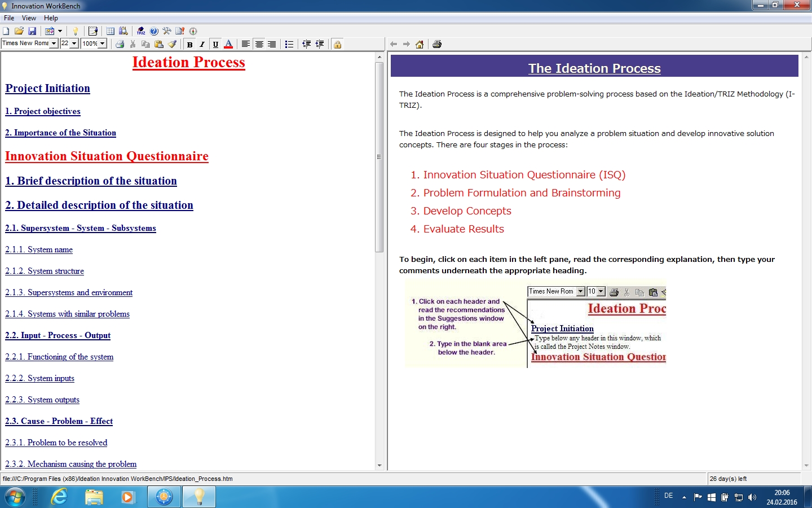Open the Help menu
Screen dimensions: 812x508
51,18
